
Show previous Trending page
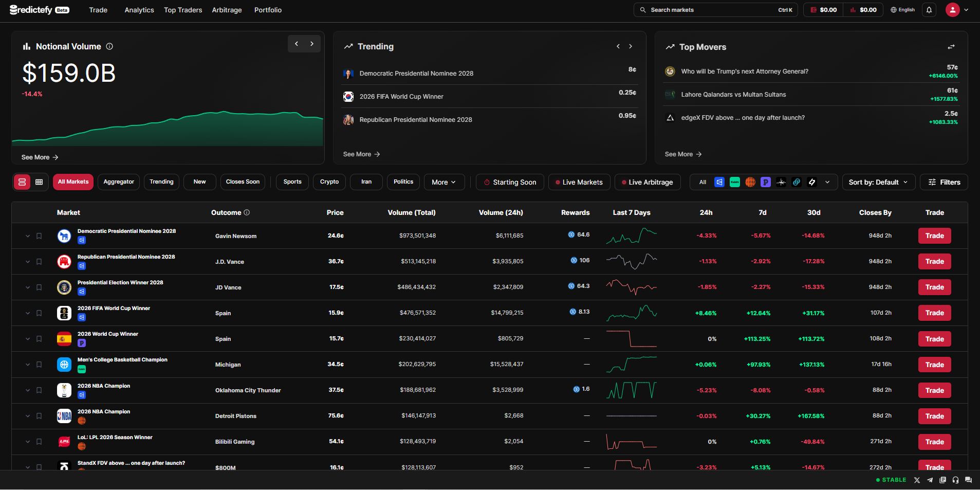(618, 46)
